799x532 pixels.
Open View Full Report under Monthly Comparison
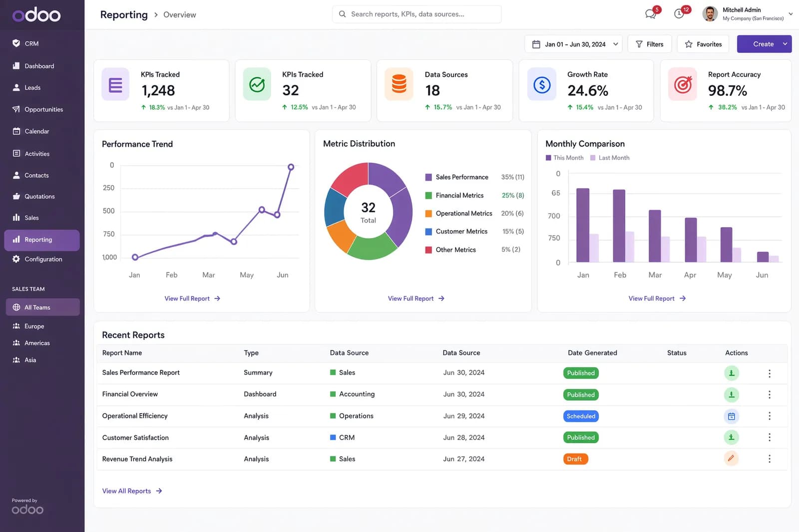pos(657,298)
